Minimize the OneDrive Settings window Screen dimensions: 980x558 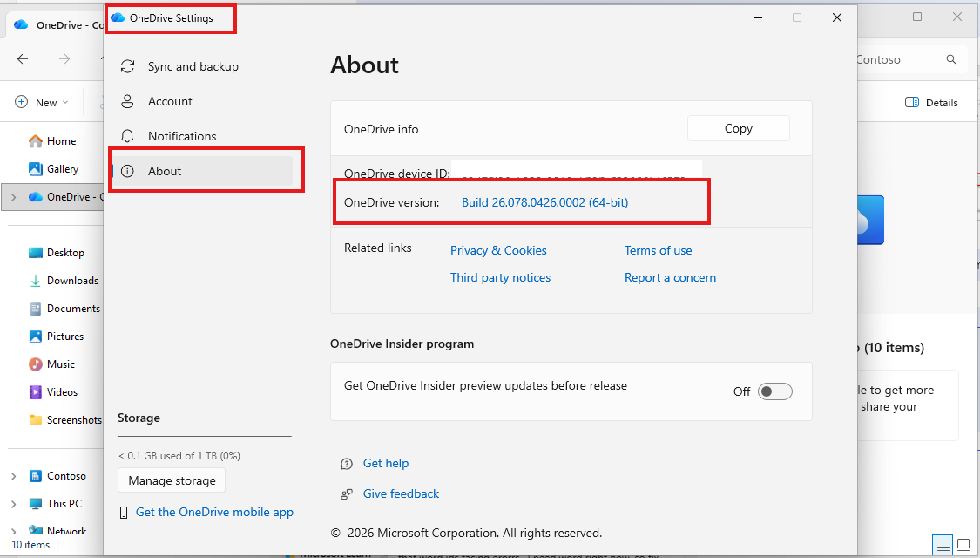click(758, 17)
